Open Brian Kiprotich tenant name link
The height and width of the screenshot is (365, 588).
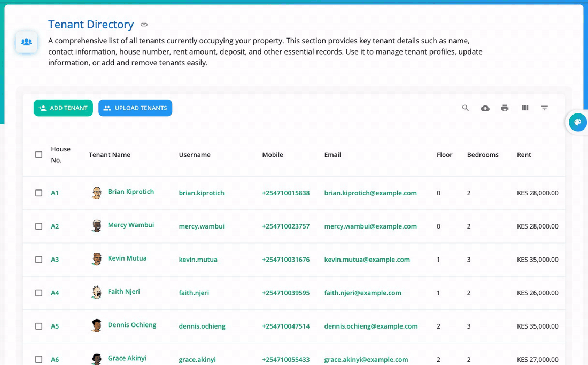tap(131, 192)
